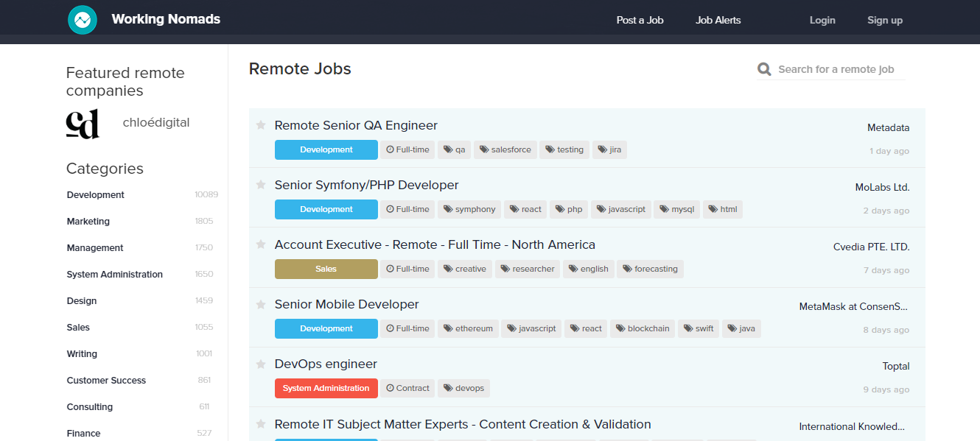Click the Working Nomads logo icon
The height and width of the screenshot is (441, 980).
click(83, 20)
